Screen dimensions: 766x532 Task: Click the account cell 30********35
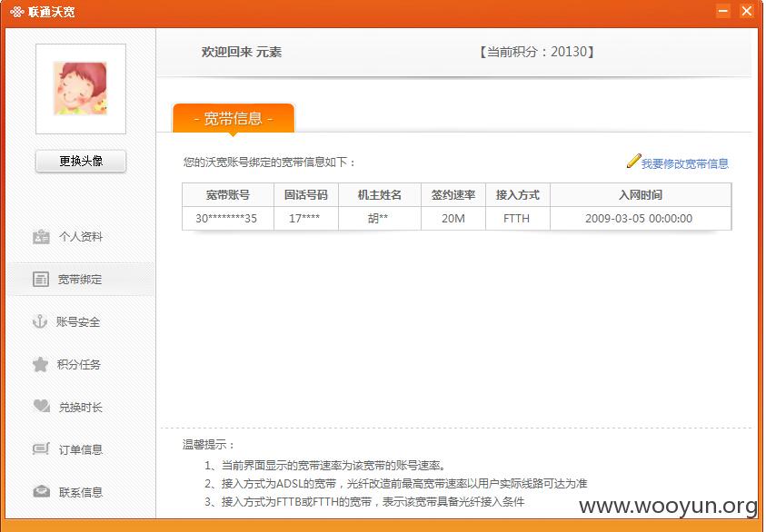[x=226, y=218]
